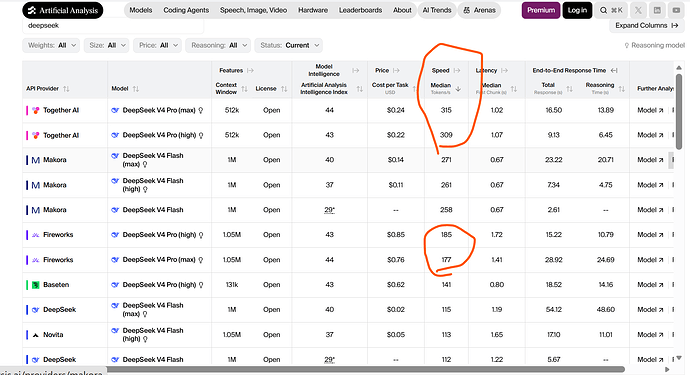Open Model link in Novita row
The width and height of the screenshot is (690, 375).
click(650, 335)
